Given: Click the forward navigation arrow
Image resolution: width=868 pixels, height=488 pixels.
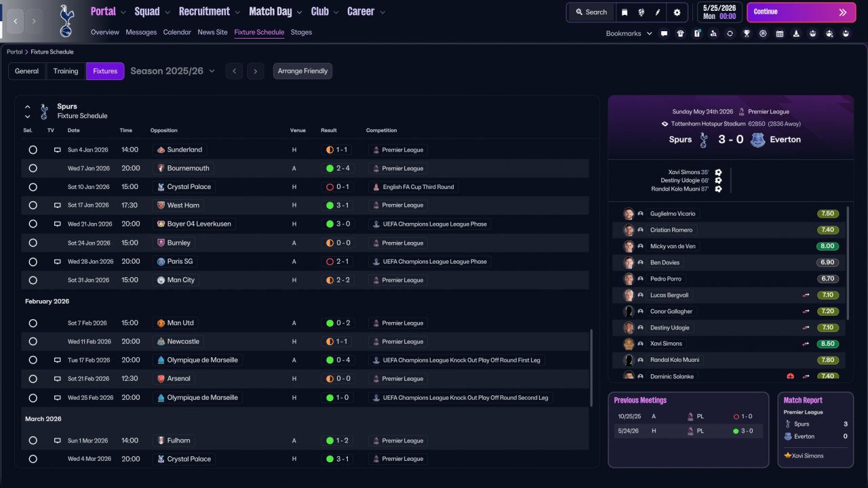Looking at the screenshot, I should click(x=35, y=21).
